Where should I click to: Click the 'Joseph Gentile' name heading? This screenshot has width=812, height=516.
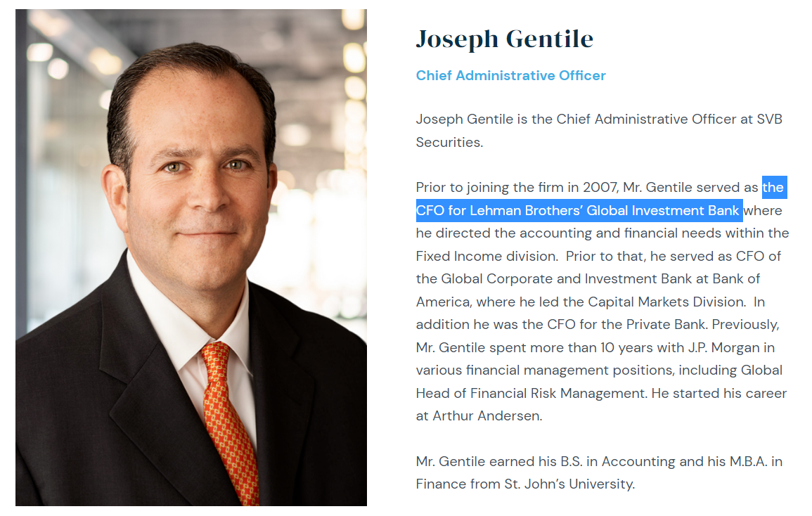pyautogui.click(x=504, y=39)
